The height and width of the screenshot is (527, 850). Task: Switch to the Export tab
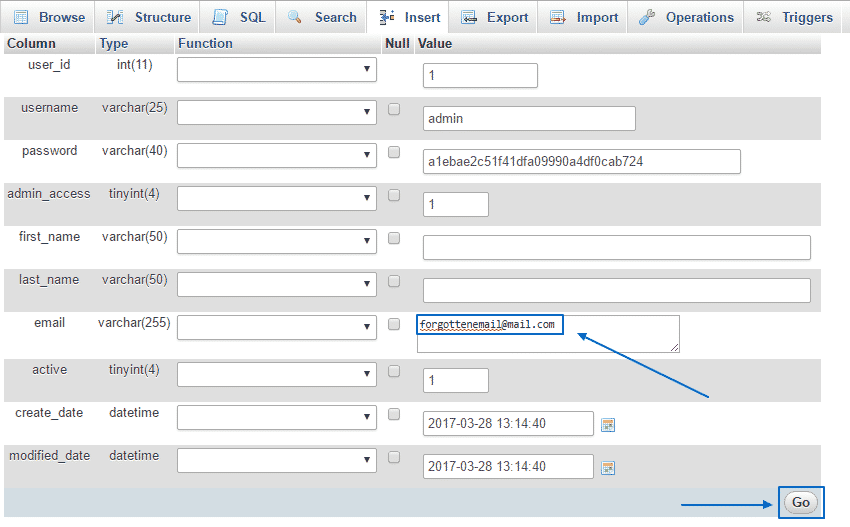click(x=493, y=17)
